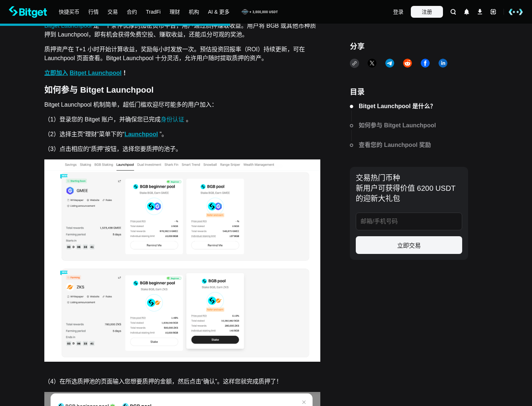532x406 pixels.
Task: Open the Launchpool pools screenshot image
Action: click(182, 261)
